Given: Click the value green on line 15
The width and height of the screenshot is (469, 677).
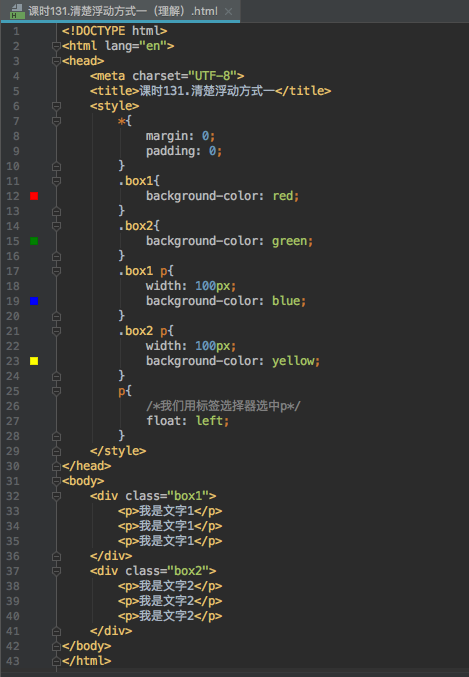Looking at the screenshot, I should pos(290,241).
